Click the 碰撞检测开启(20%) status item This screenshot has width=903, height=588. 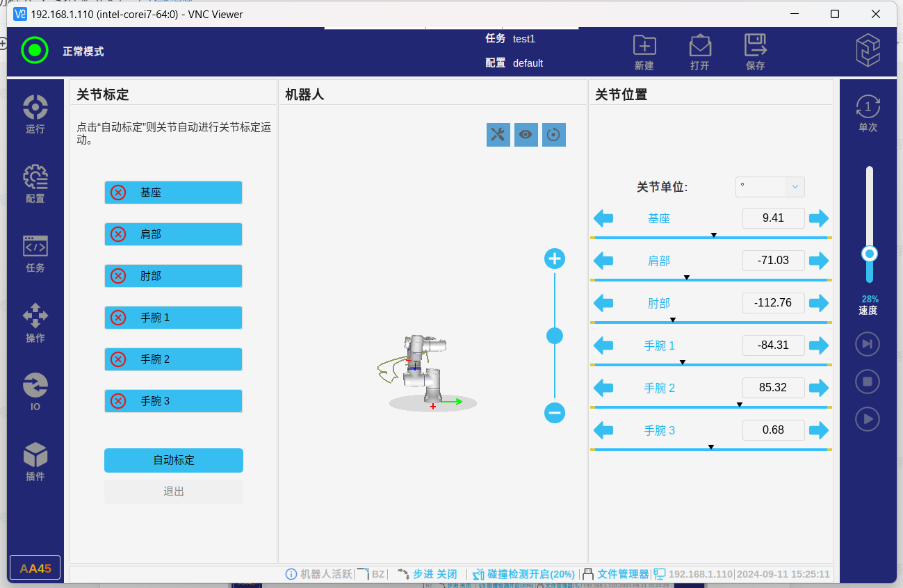[524, 574]
